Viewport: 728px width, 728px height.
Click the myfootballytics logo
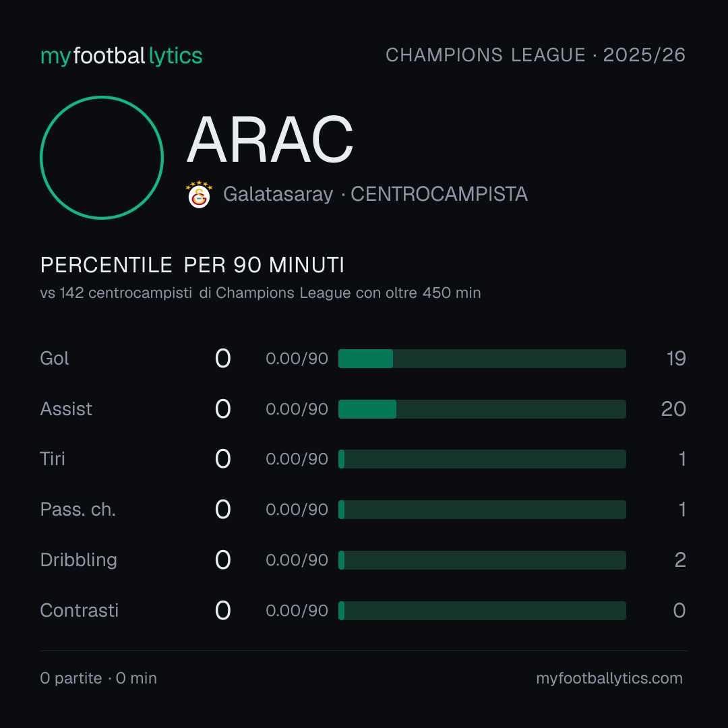coord(121,56)
